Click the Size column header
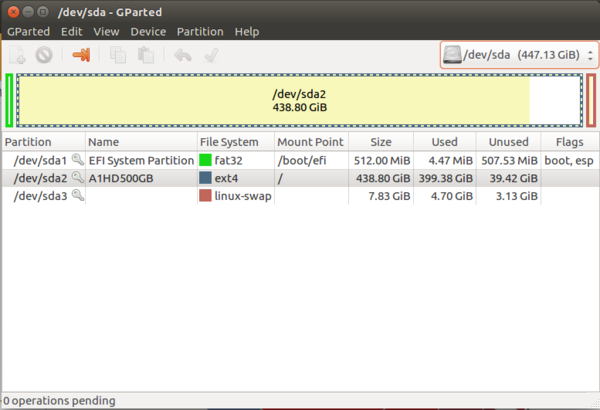 pyautogui.click(x=381, y=142)
